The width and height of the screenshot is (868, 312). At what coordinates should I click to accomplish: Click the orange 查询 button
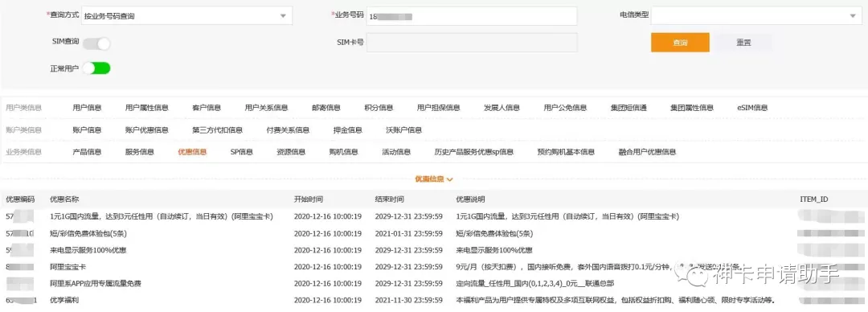point(680,43)
